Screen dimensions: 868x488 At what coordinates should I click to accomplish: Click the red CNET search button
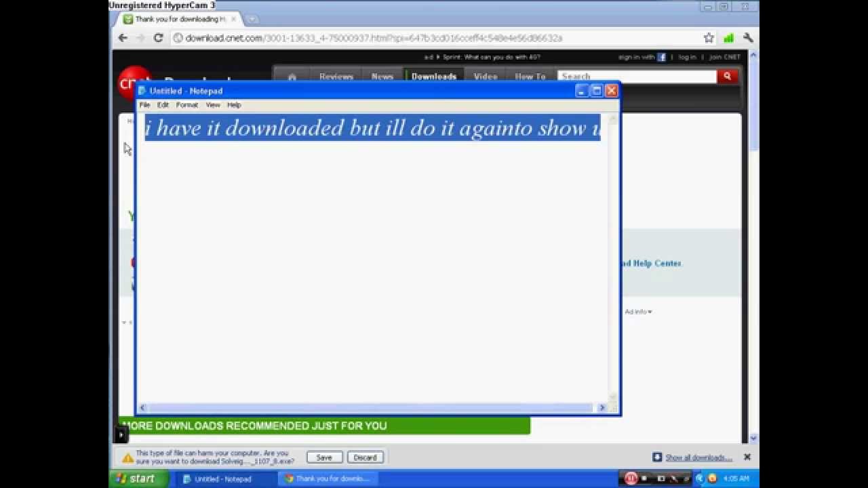tap(728, 77)
